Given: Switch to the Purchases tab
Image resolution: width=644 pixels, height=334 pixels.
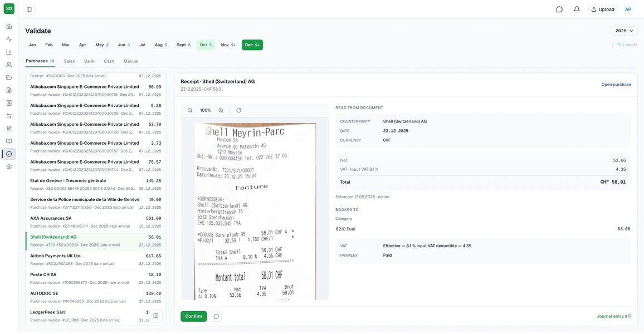Looking at the screenshot, I should pos(40,61).
